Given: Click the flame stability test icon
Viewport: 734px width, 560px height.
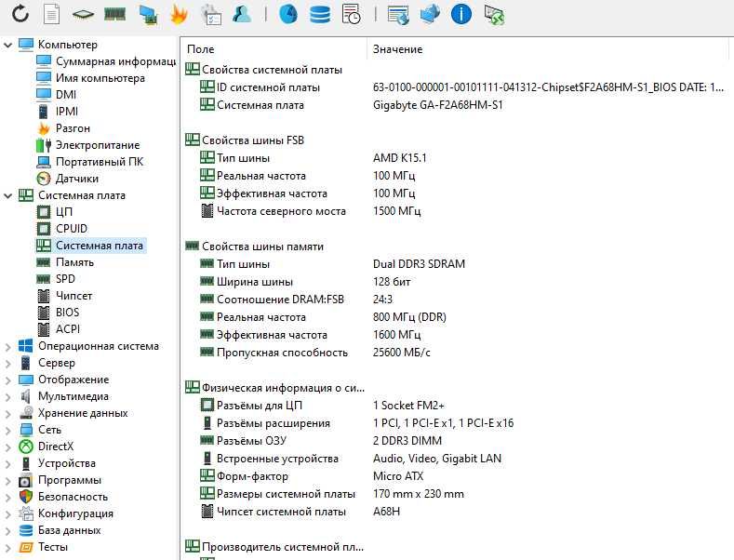Looking at the screenshot, I should click(179, 15).
